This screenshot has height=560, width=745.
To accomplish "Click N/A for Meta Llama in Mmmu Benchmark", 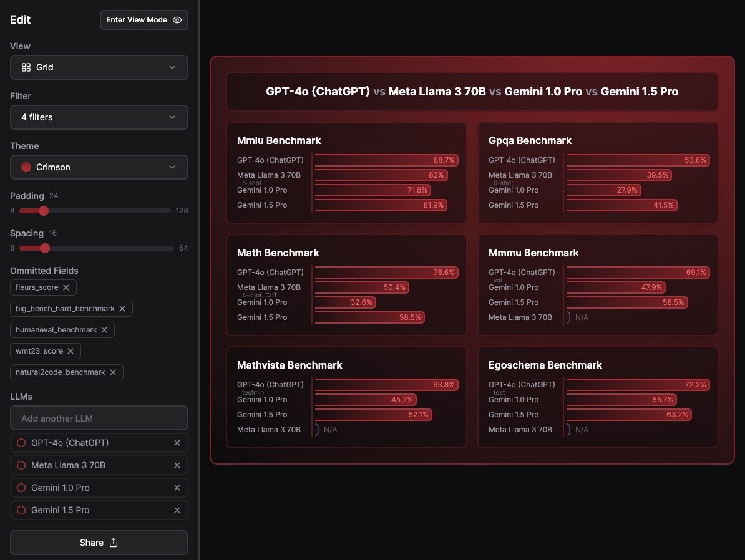I will point(582,317).
